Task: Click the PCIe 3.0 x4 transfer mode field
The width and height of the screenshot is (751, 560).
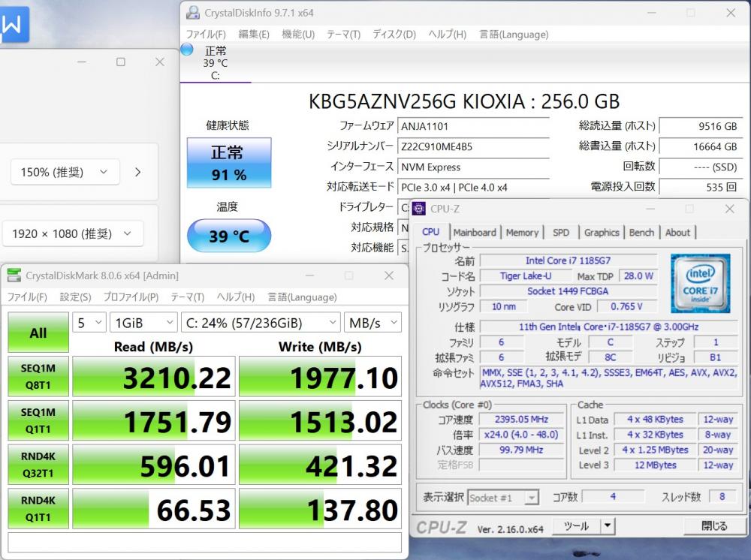Action: [473, 187]
